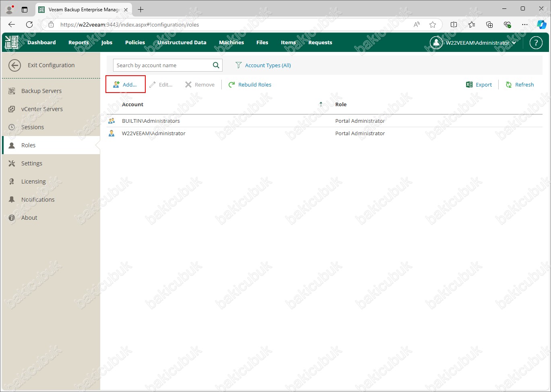
Task: Open the Dashboard tab
Action: tap(41, 42)
